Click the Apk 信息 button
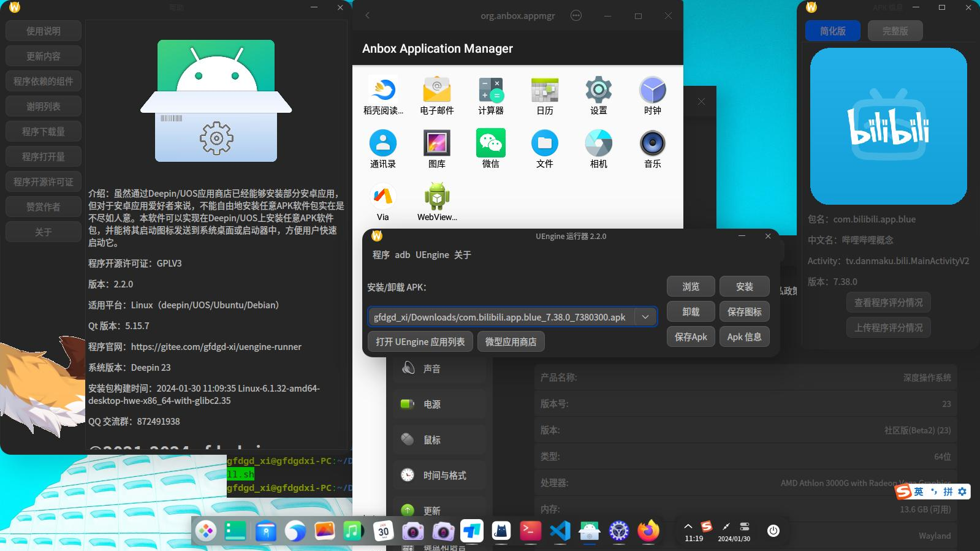 point(745,337)
